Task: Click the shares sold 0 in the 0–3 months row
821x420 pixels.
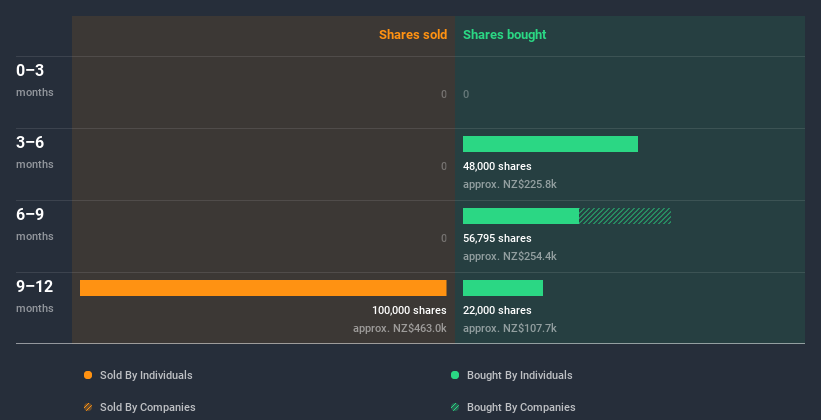Action: (x=444, y=94)
